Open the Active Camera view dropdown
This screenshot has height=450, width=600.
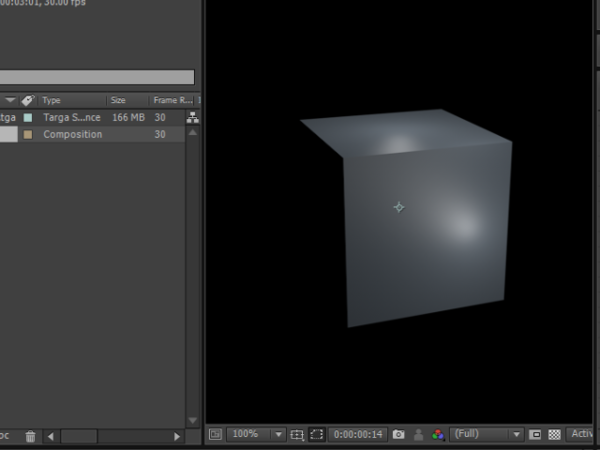coord(582,435)
